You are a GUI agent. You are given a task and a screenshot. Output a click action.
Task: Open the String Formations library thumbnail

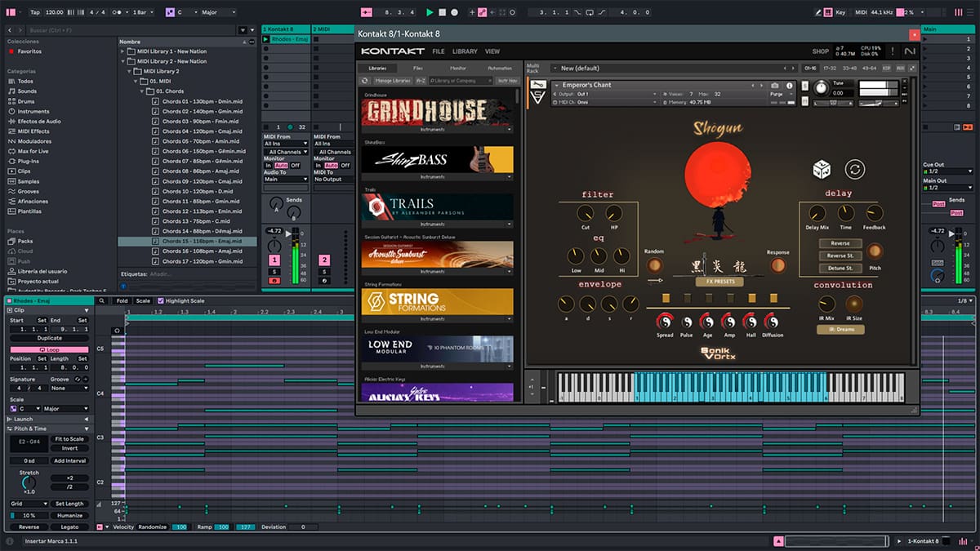click(x=437, y=301)
